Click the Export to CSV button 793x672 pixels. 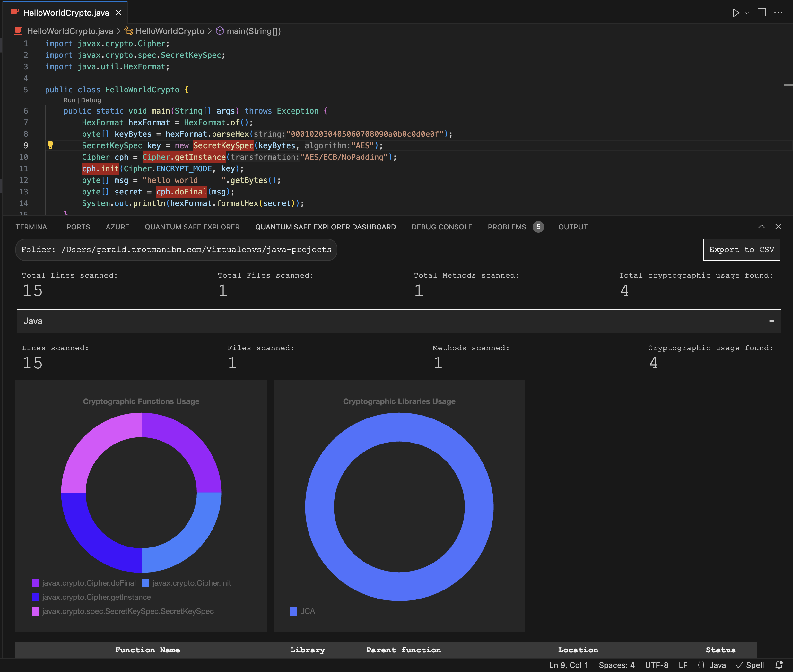(x=741, y=250)
